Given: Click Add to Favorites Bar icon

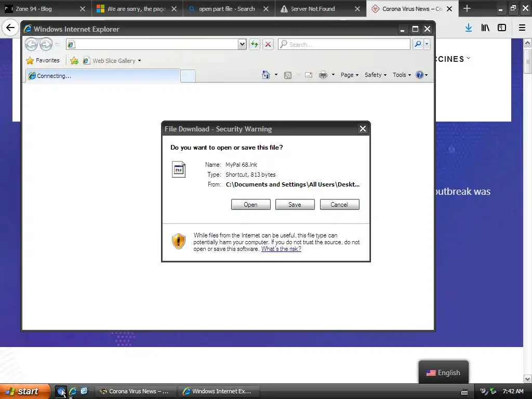Looking at the screenshot, I should click(74, 61).
